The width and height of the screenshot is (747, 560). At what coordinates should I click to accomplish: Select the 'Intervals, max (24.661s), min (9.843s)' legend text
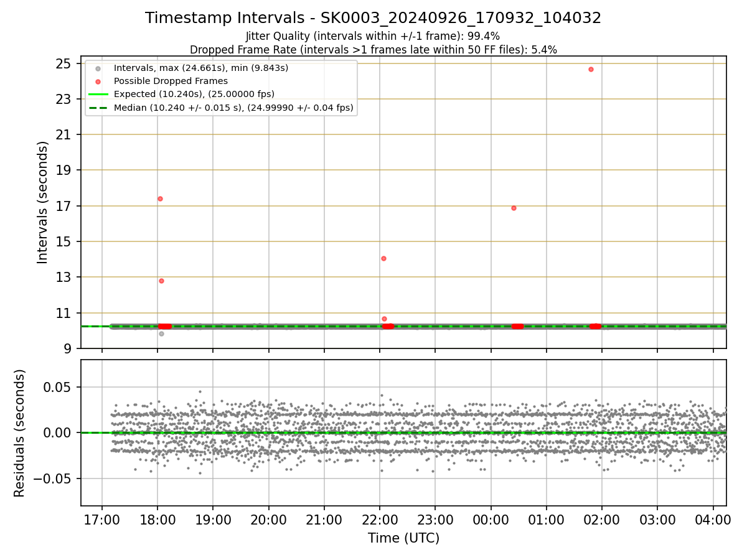201,68
